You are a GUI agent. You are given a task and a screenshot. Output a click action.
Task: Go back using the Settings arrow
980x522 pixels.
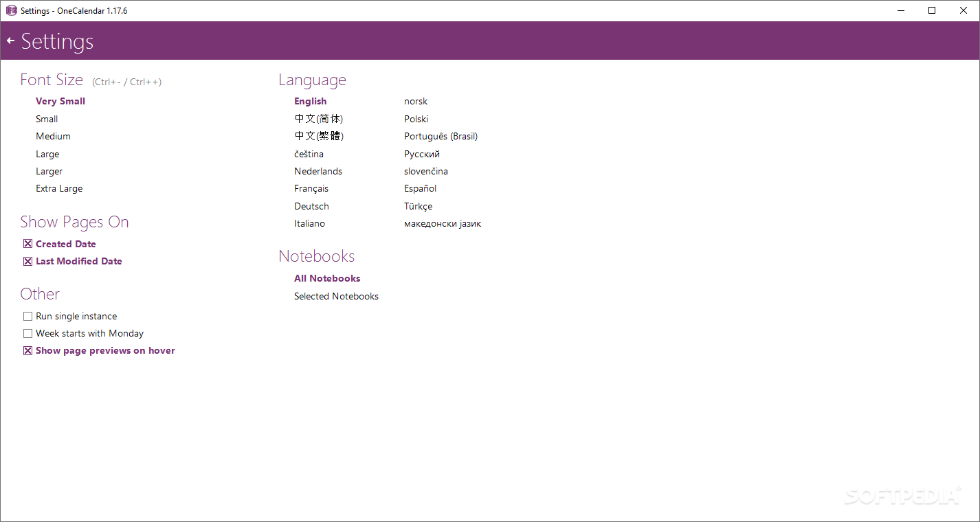click(10, 41)
